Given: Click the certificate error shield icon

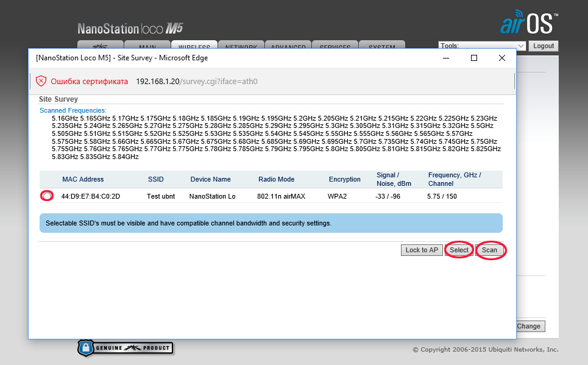Looking at the screenshot, I should [41, 81].
